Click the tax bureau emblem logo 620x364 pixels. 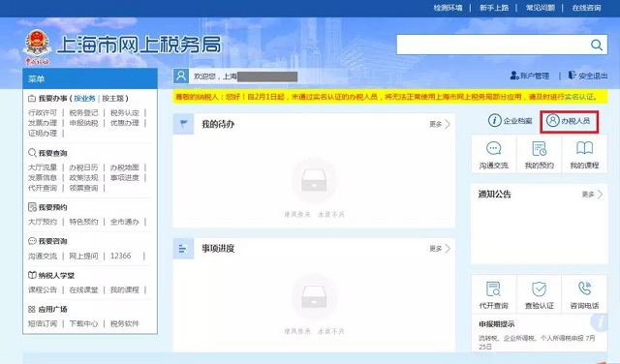pos(37,46)
